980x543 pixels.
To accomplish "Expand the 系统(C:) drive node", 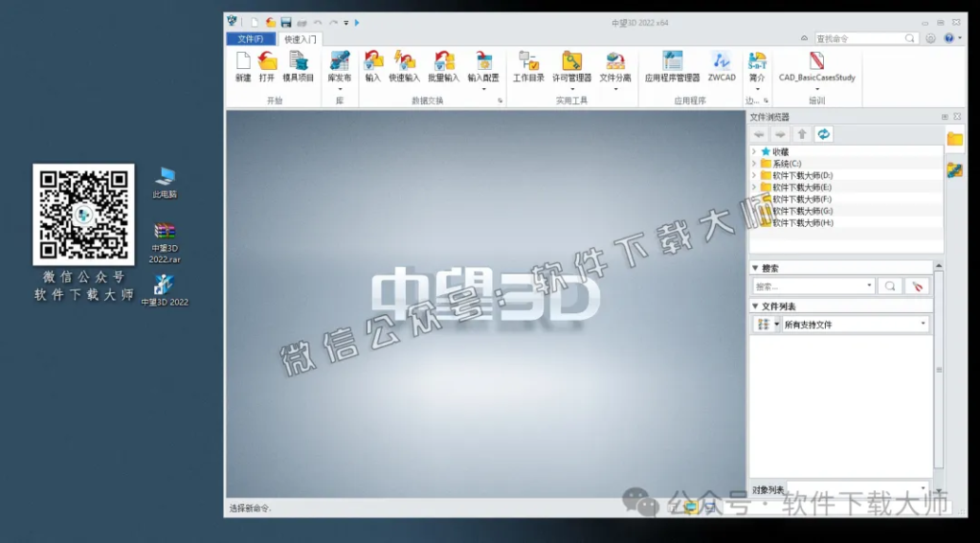I will click(754, 163).
